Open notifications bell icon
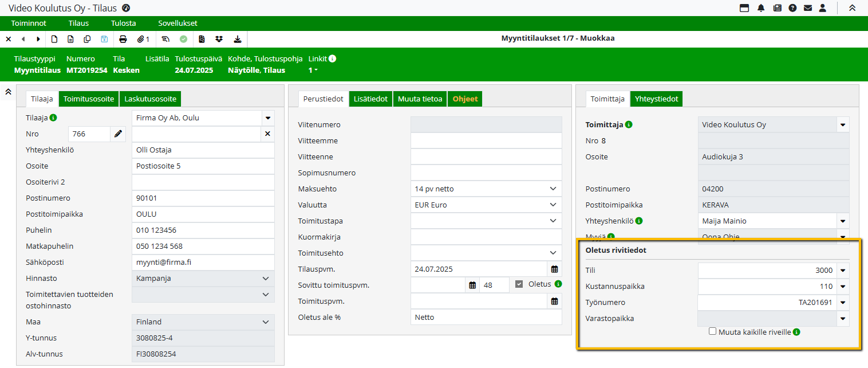The image size is (868, 368). [761, 8]
